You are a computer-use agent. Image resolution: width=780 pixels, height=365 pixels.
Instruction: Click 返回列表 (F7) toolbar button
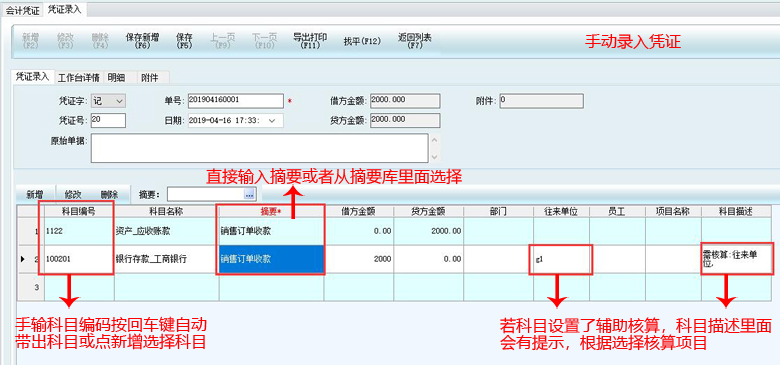pyautogui.click(x=414, y=41)
